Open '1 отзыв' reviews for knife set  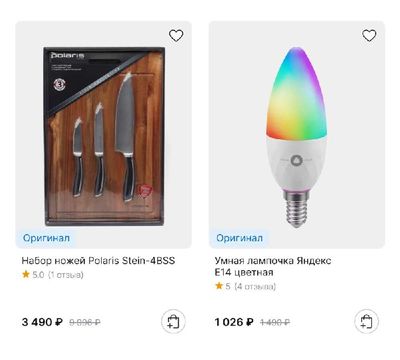click(66, 275)
